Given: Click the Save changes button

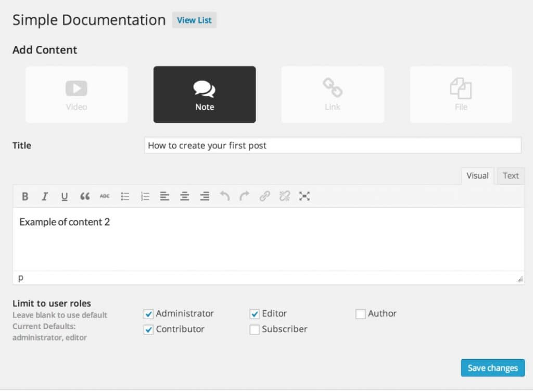Looking at the screenshot, I should (x=492, y=368).
